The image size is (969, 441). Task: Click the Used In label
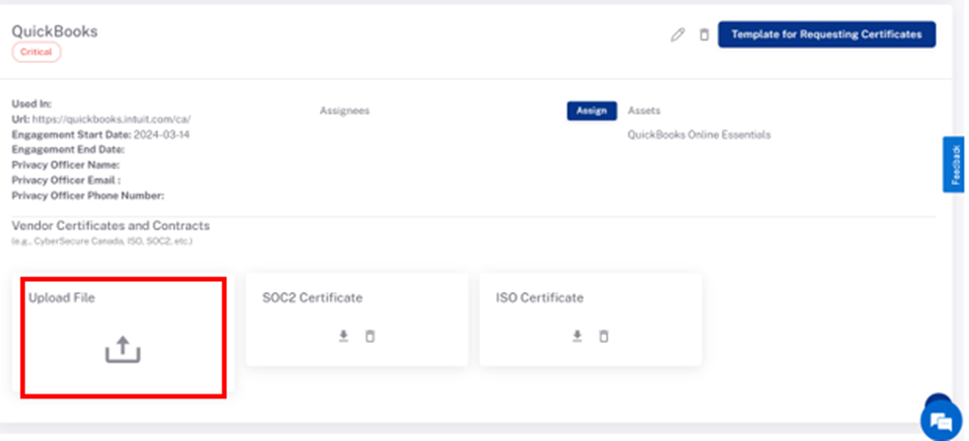point(32,104)
